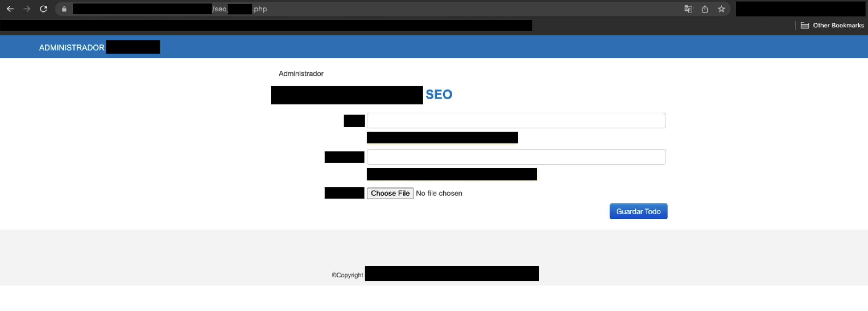Screen dimensions: 868x311
Task: Click the Guardar Todo button
Action: 638,211
